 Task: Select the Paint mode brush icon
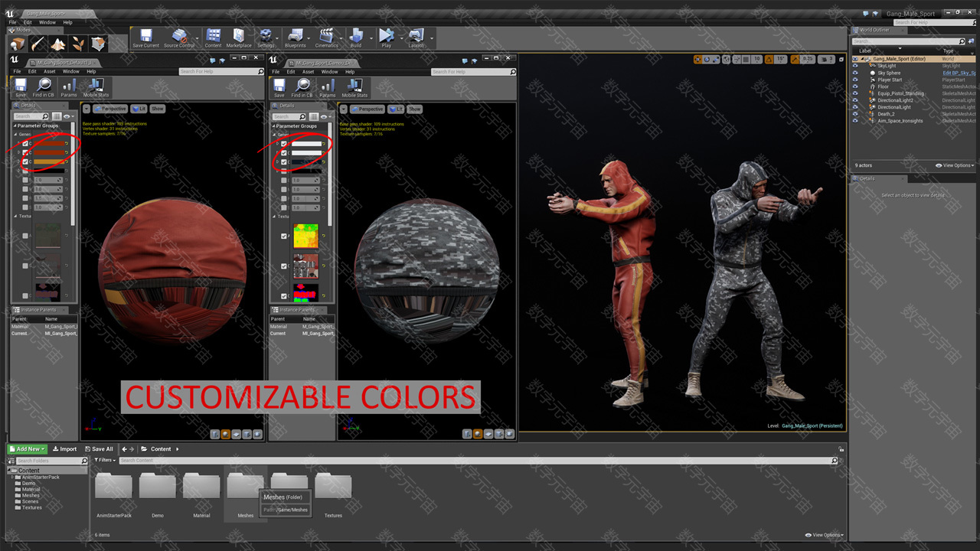pos(38,44)
